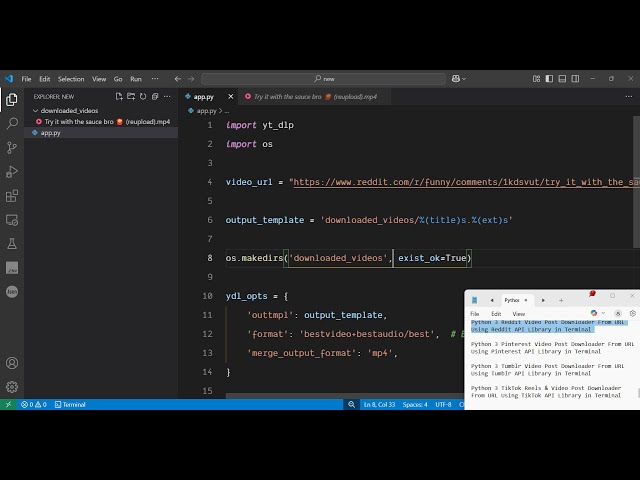Open the Copilot dropdown chevron
This screenshot has width=640, height=480.
tap(464, 79)
